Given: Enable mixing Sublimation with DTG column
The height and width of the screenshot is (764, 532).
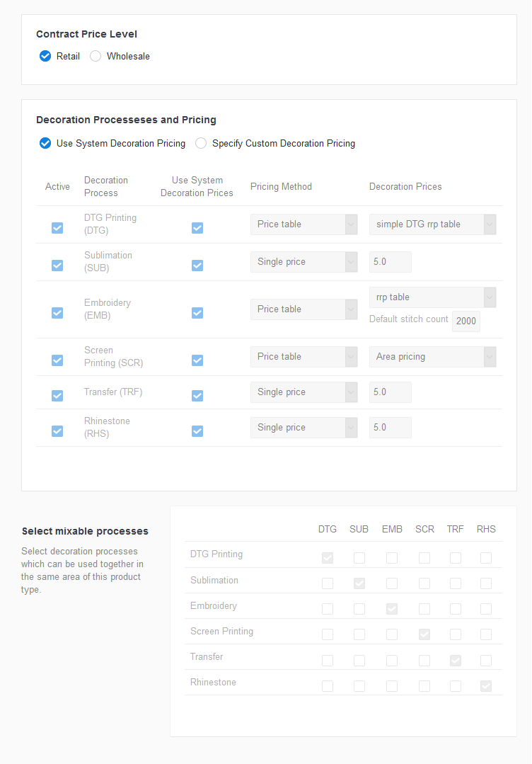Looking at the screenshot, I should [327, 583].
